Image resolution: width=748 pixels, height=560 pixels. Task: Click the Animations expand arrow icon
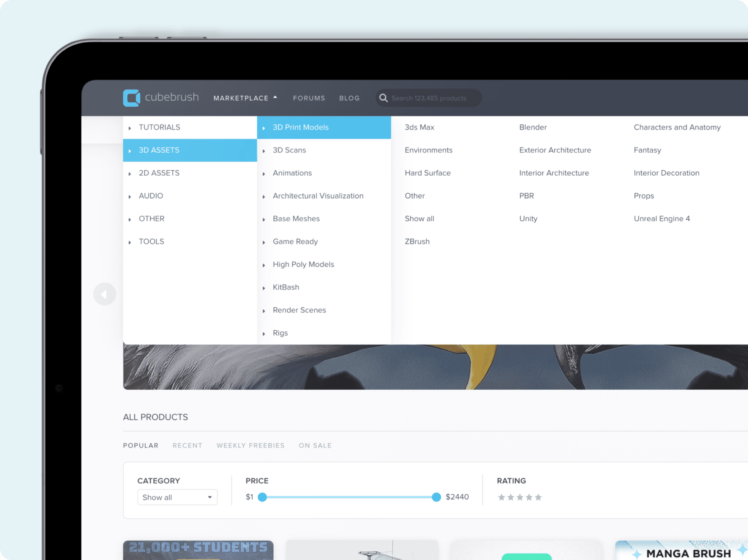pos(265,173)
